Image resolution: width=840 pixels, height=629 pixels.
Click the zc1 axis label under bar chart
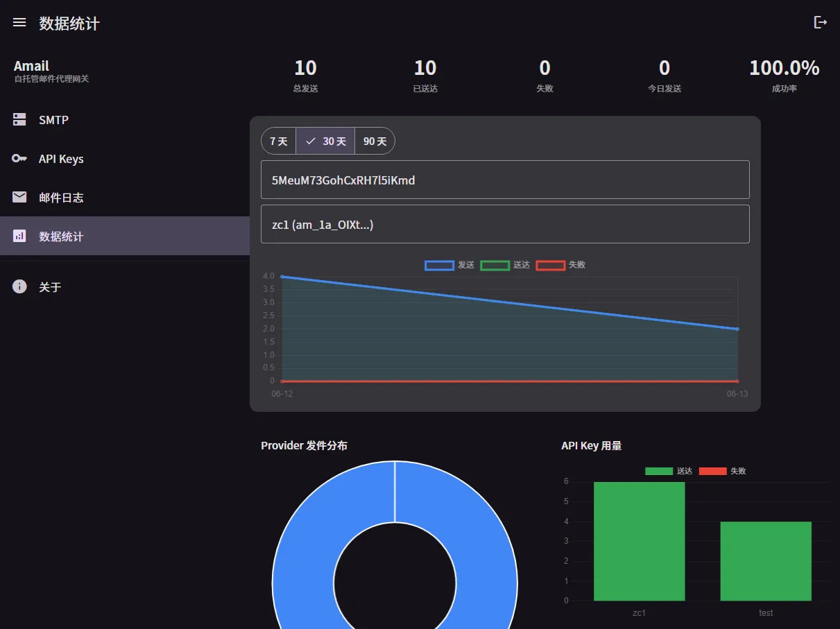click(x=639, y=613)
